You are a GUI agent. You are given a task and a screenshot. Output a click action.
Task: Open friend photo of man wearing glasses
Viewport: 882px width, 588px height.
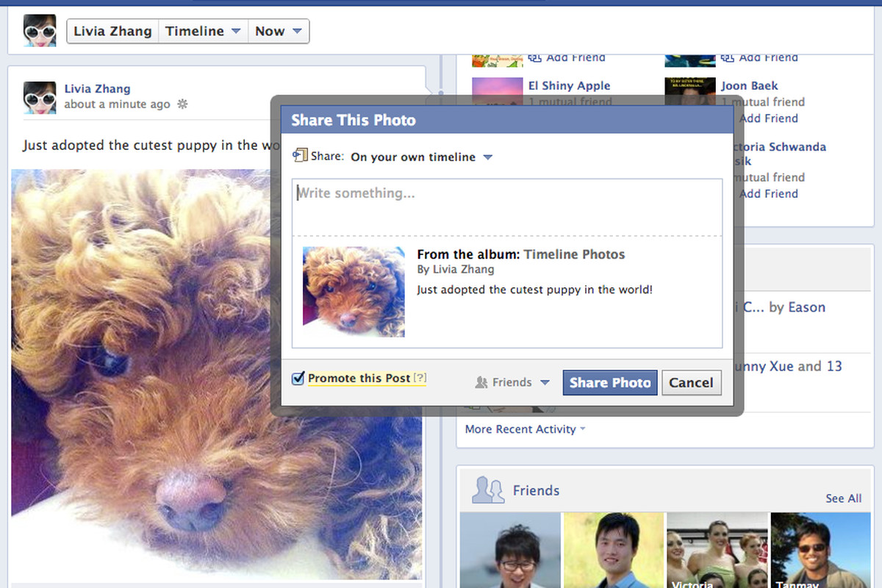[x=510, y=551]
